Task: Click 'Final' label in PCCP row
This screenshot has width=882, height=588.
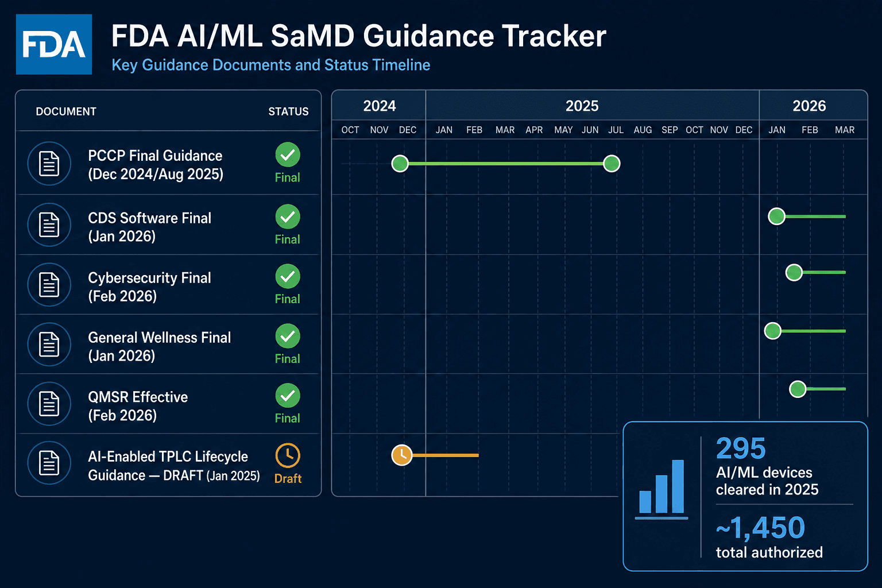Action: pos(288,177)
